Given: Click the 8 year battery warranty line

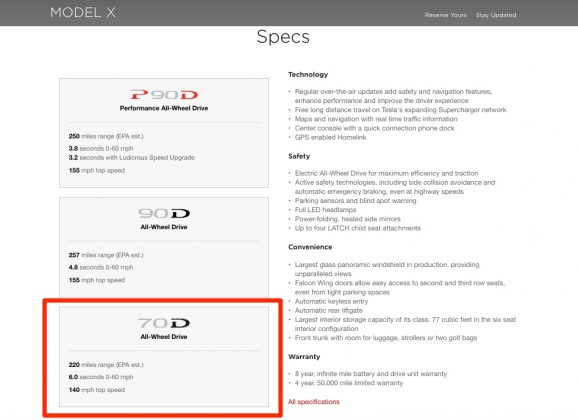Looking at the screenshot, I should click(x=371, y=374).
